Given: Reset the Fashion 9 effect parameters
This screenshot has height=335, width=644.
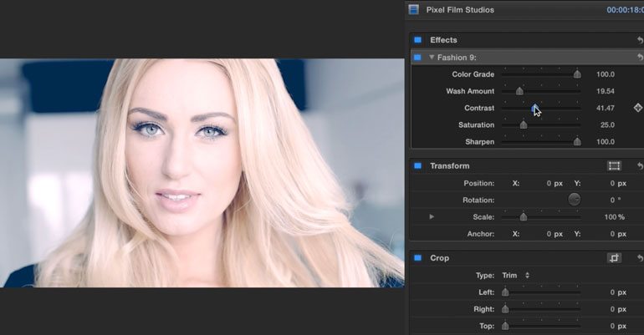Looking at the screenshot, I should pyautogui.click(x=640, y=58).
